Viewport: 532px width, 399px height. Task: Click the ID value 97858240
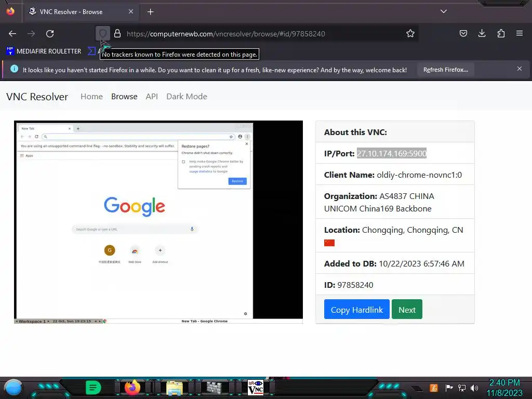pos(355,285)
